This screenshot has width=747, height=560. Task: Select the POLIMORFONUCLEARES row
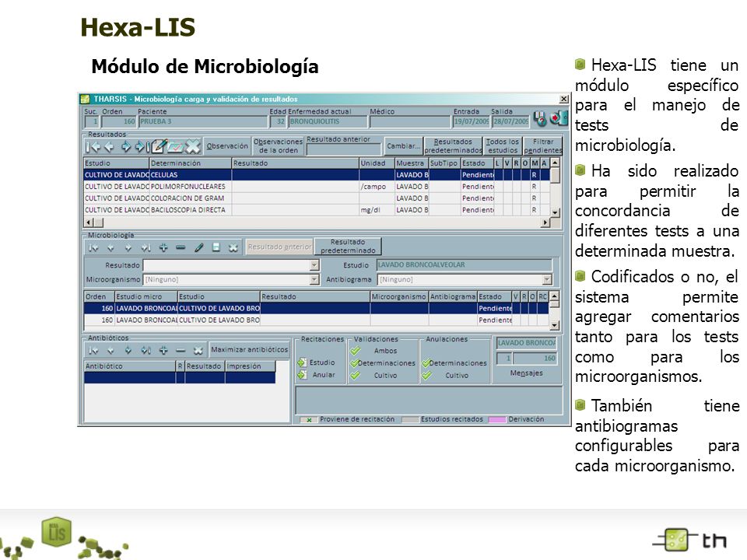pyautogui.click(x=317, y=187)
